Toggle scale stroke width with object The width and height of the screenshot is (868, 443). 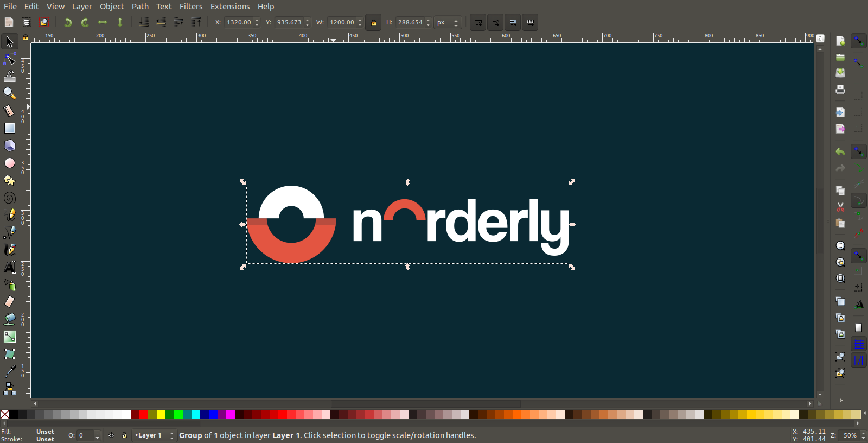tap(478, 22)
